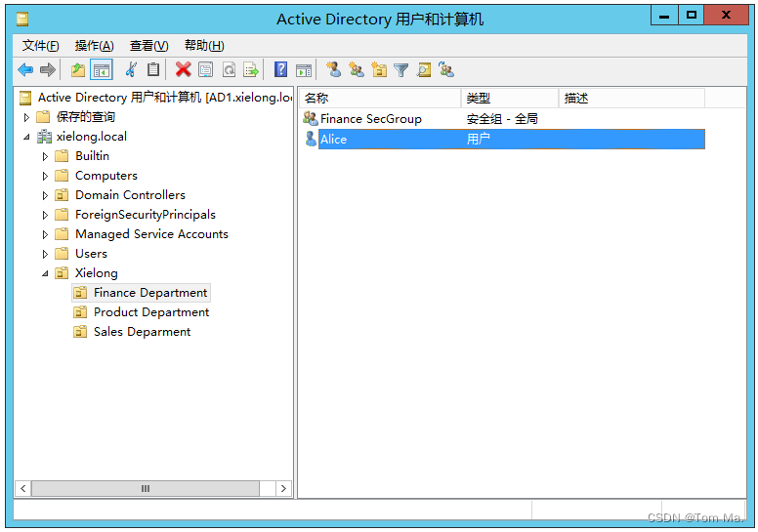The height and width of the screenshot is (532, 758).
Task: Click the Find objects magnifier icon
Action: (424, 70)
